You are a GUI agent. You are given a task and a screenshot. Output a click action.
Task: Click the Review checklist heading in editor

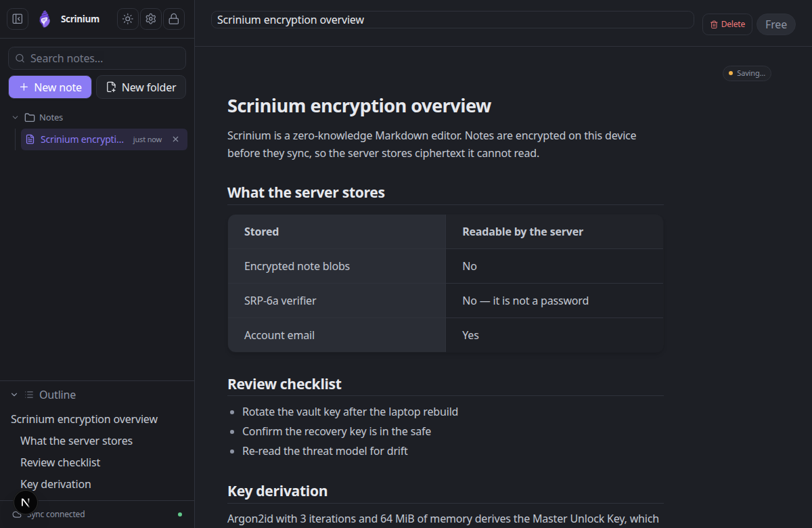[x=284, y=384]
